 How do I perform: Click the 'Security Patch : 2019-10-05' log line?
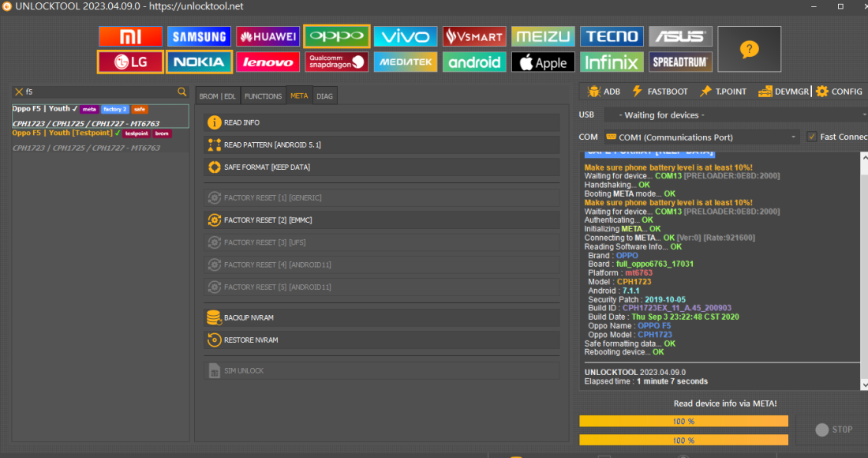(x=637, y=299)
